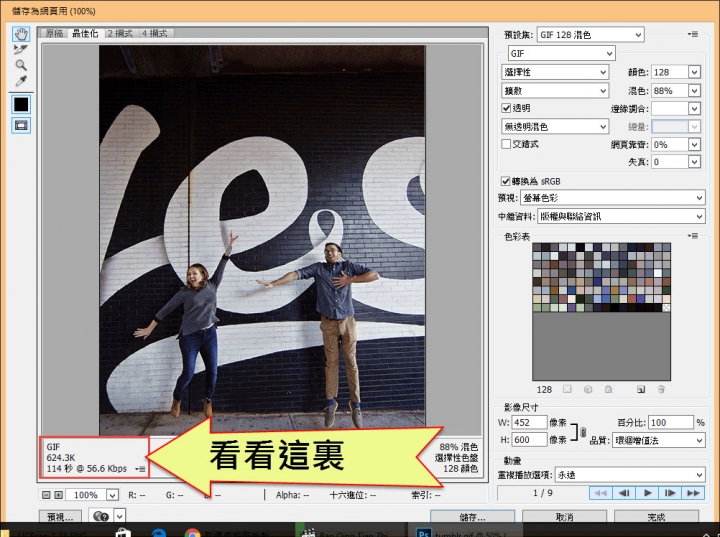Image resolution: width=720 pixels, height=537 pixels.
Task: Select the Zoom tool
Action: (x=21, y=65)
